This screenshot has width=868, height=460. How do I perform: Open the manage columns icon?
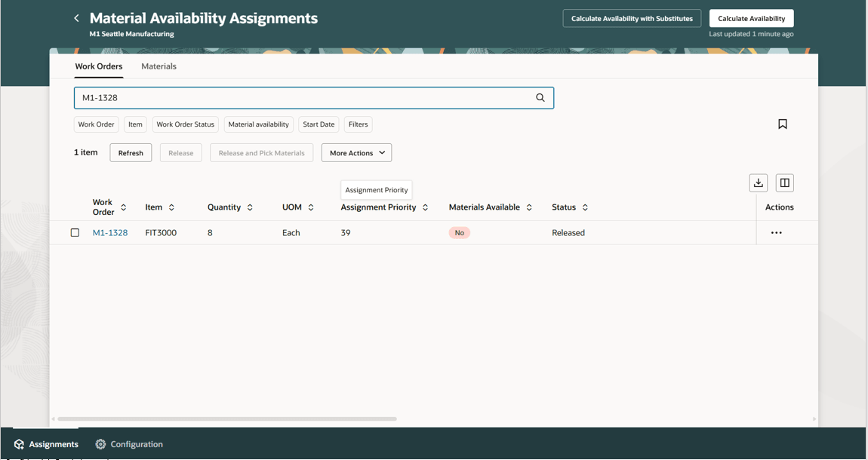pyautogui.click(x=784, y=182)
